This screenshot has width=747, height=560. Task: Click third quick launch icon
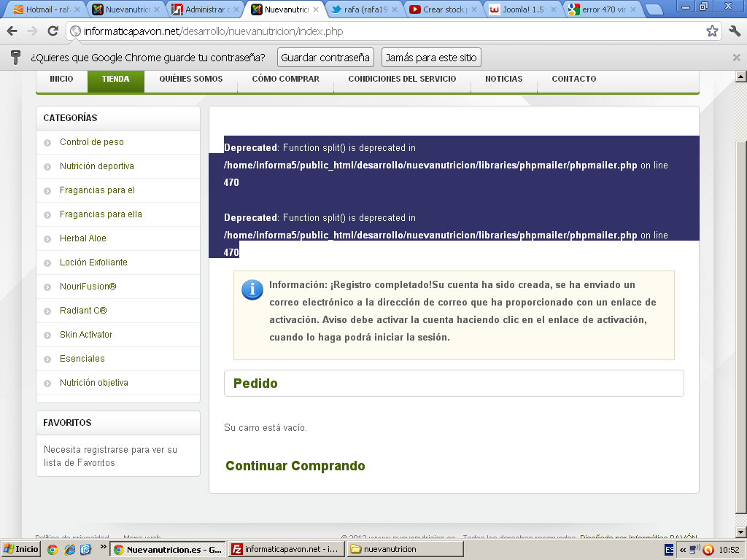click(86, 550)
